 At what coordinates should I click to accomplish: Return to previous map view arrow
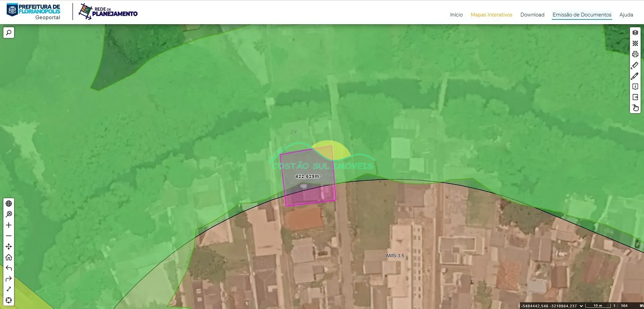pos(9,268)
